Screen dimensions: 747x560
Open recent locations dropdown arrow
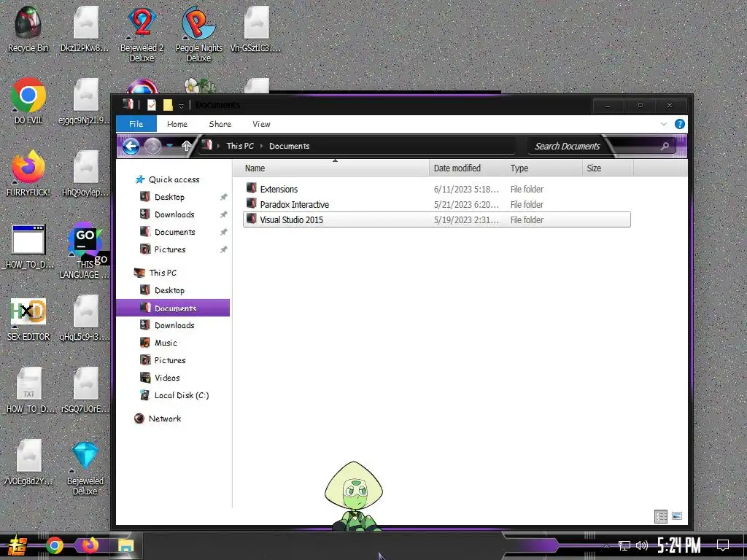[x=169, y=146]
